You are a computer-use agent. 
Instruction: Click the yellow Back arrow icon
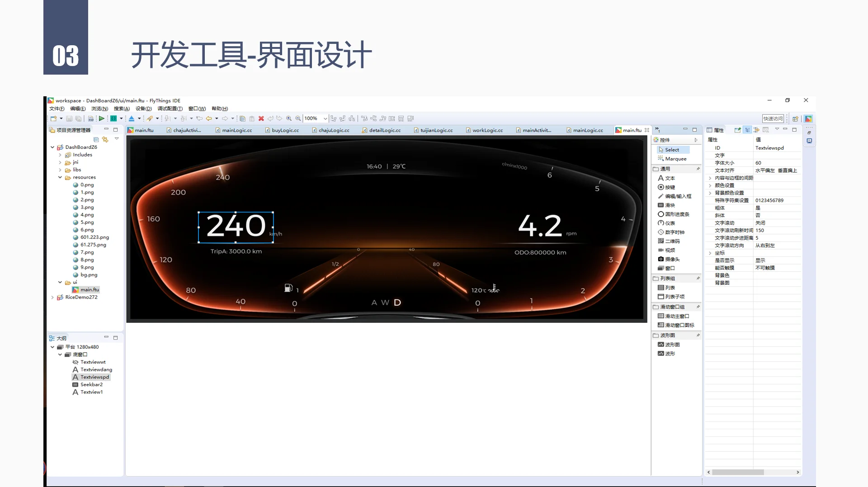(x=209, y=118)
